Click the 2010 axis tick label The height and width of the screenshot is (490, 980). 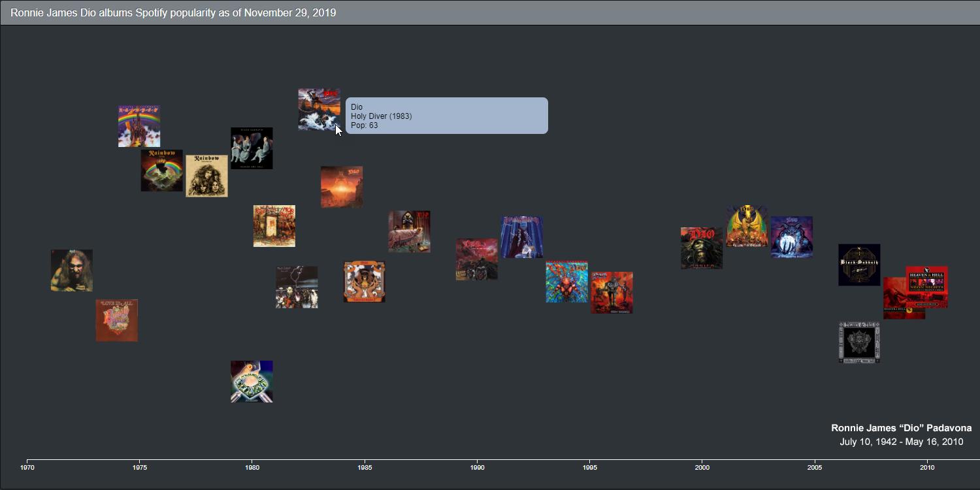[x=927, y=467]
